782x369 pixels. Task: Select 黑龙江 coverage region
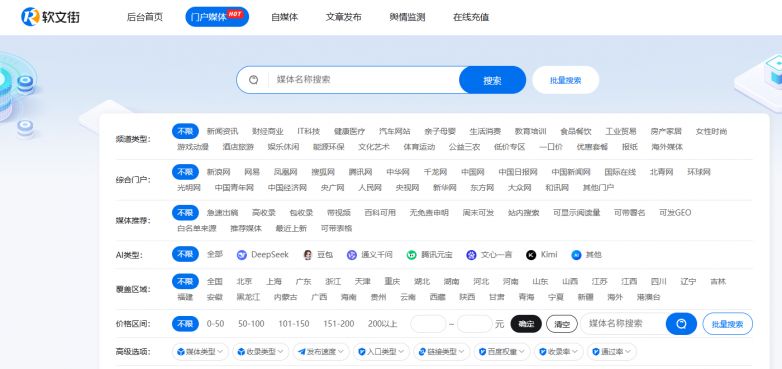(248, 297)
